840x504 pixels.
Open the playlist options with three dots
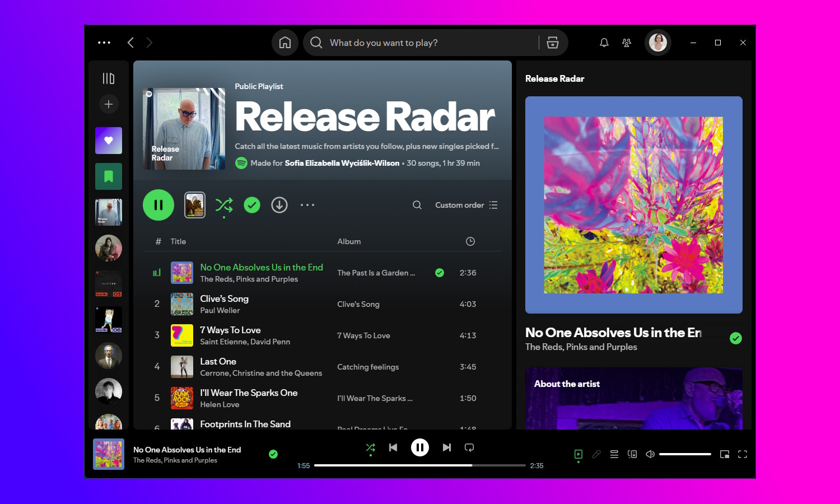click(x=307, y=205)
